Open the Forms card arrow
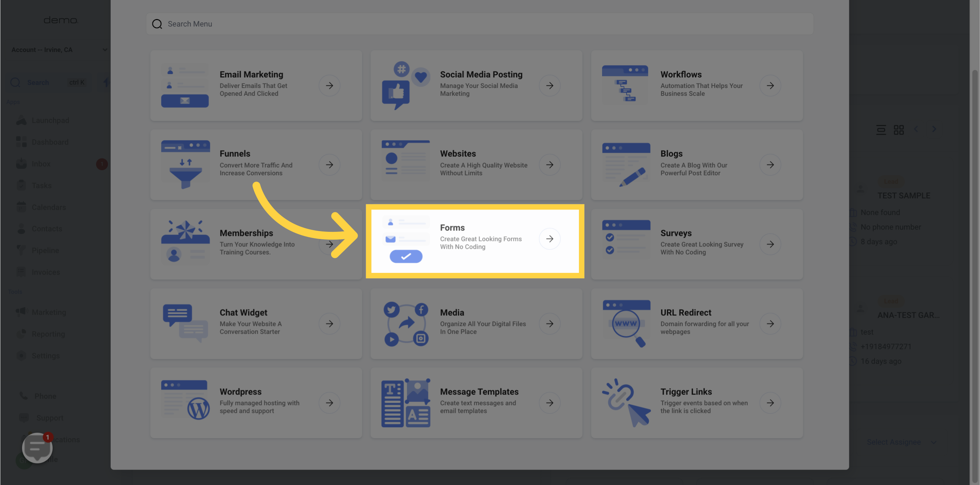 coord(549,239)
